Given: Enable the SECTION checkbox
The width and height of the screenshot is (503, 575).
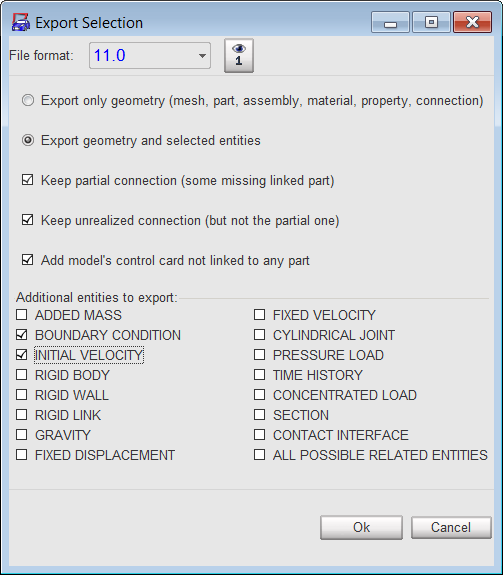Looking at the screenshot, I should coord(260,414).
